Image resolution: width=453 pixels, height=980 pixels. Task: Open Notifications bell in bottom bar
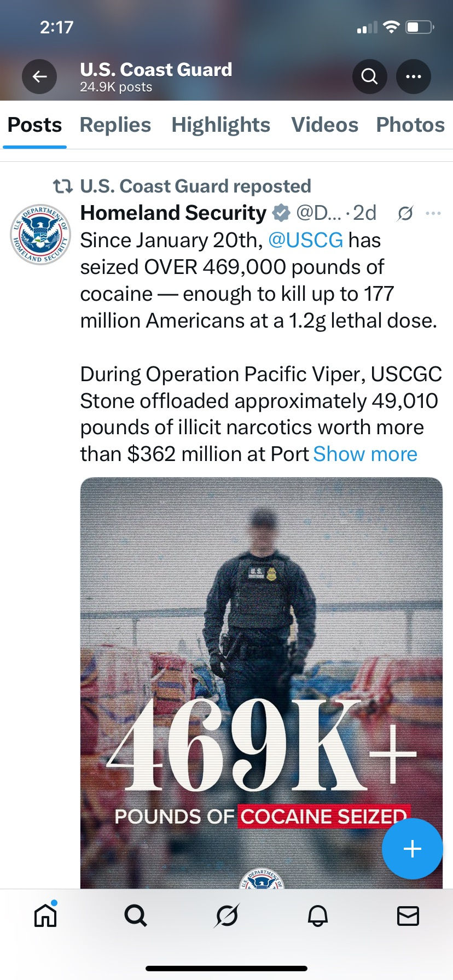[x=317, y=915]
